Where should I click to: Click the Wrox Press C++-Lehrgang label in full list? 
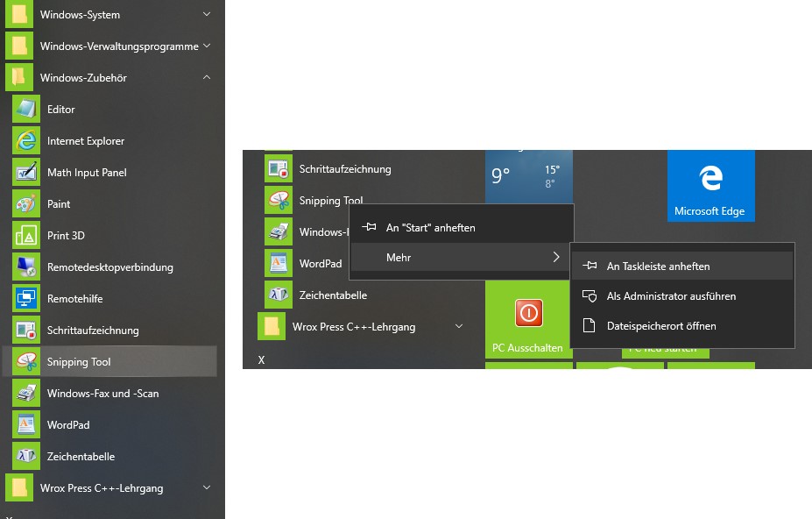(x=102, y=488)
